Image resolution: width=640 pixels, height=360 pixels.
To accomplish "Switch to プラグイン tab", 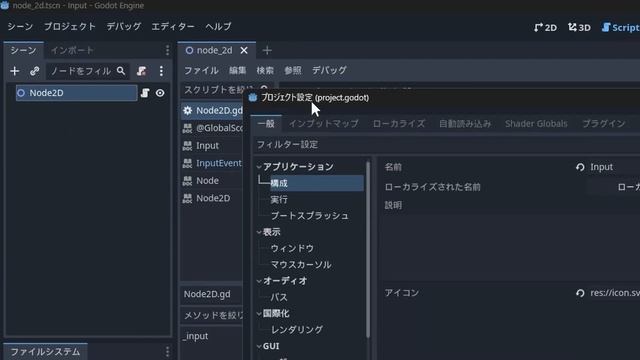I will point(604,123).
